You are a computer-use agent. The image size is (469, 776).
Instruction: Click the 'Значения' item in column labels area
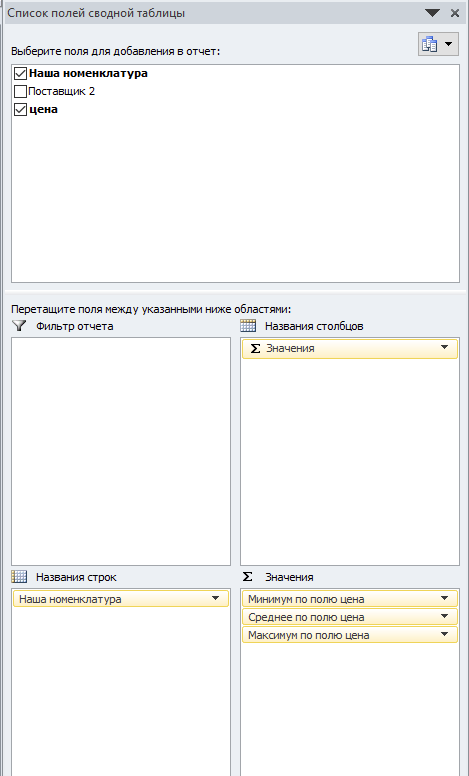pos(350,348)
